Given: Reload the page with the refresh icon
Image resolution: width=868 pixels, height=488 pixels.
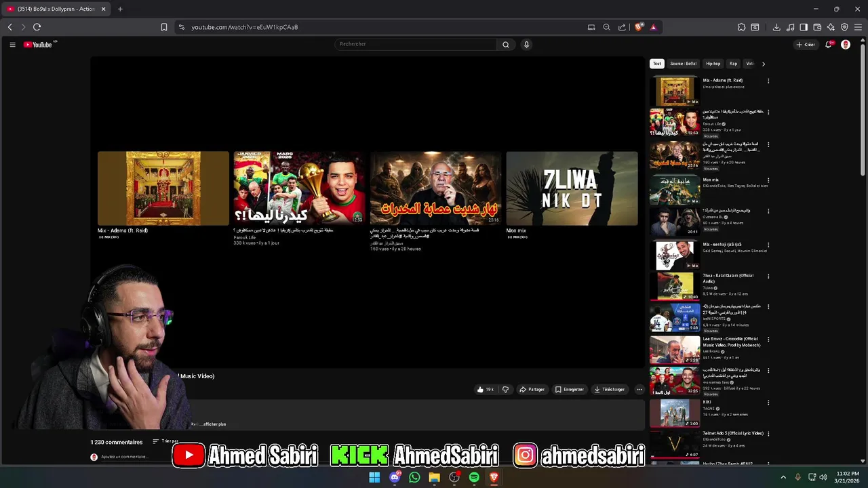Looking at the screenshot, I should pos(37,27).
